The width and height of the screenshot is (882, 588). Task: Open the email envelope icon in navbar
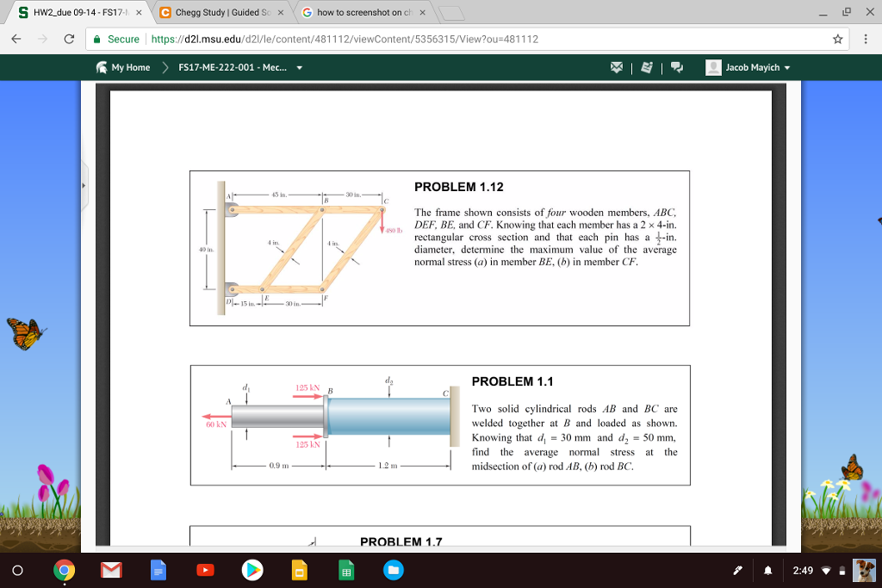click(617, 67)
